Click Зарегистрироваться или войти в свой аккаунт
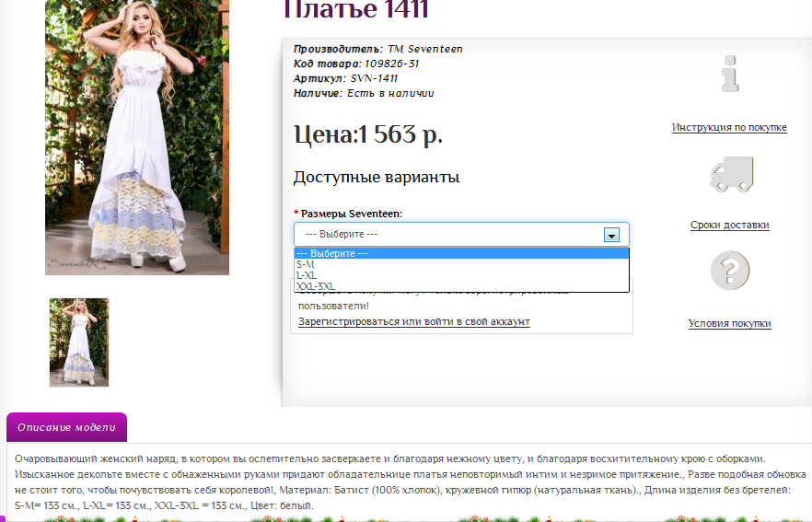This screenshot has width=812, height=522. pyautogui.click(x=413, y=321)
